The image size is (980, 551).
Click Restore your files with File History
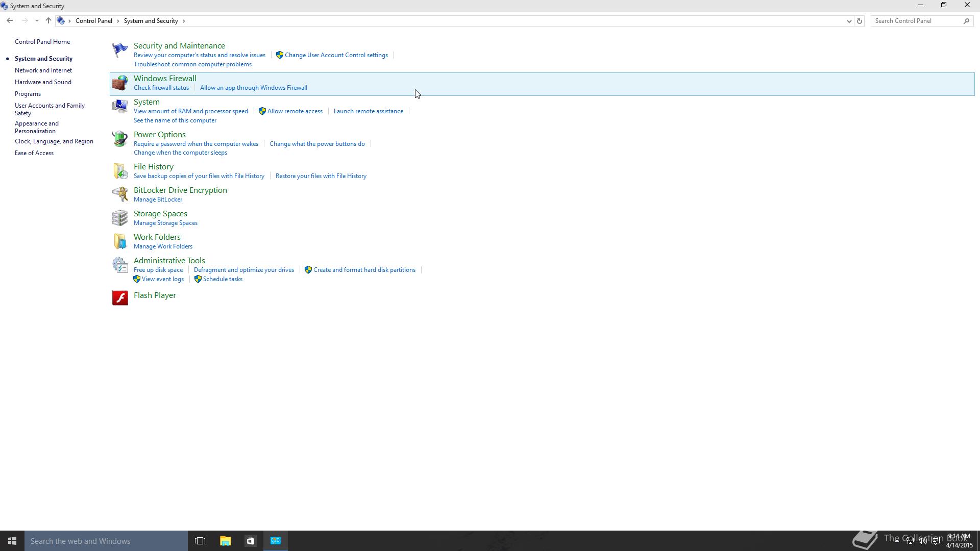[321, 176]
